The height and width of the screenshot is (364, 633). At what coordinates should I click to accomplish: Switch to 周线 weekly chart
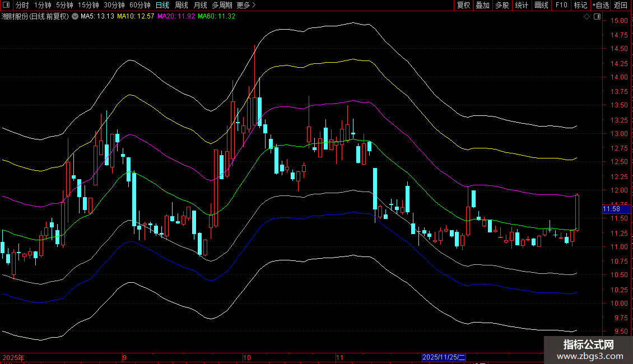[x=181, y=5]
